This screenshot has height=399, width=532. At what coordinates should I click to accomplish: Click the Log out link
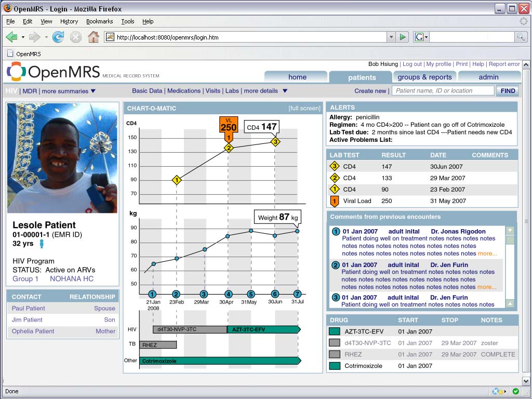coord(412,64)
